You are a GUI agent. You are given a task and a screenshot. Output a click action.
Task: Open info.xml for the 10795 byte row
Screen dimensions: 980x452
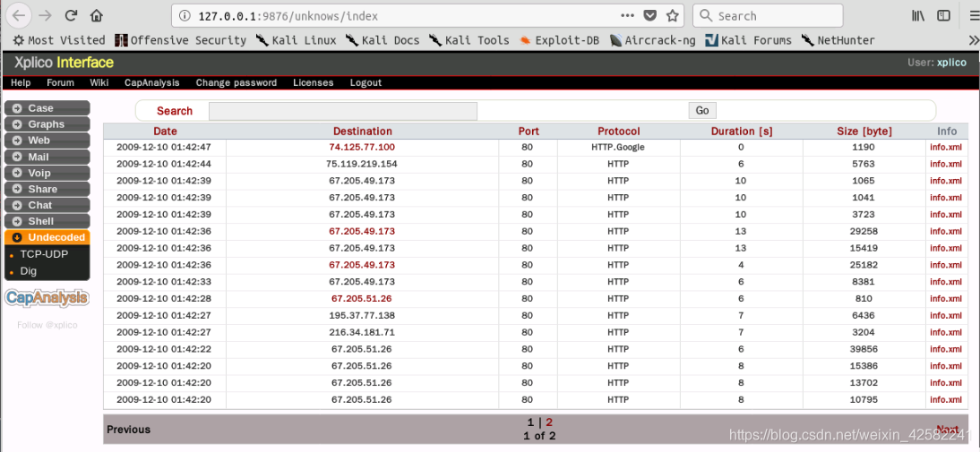946,399
